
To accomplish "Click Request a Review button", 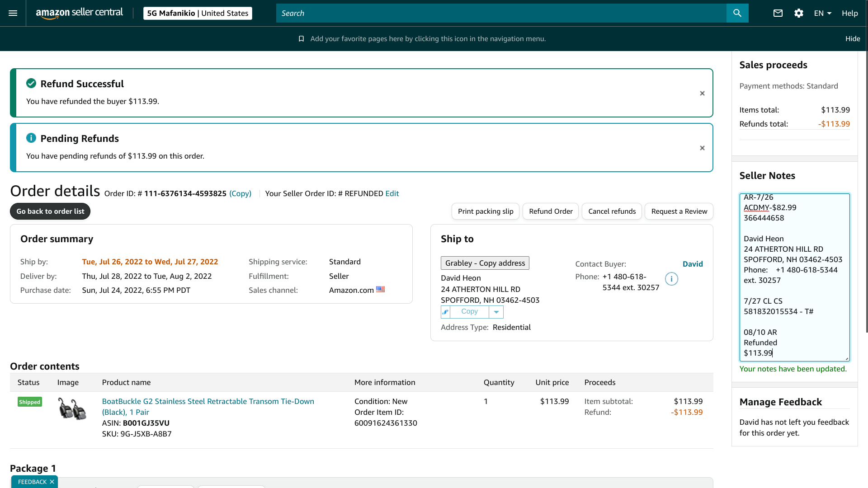I will (679, 211).
